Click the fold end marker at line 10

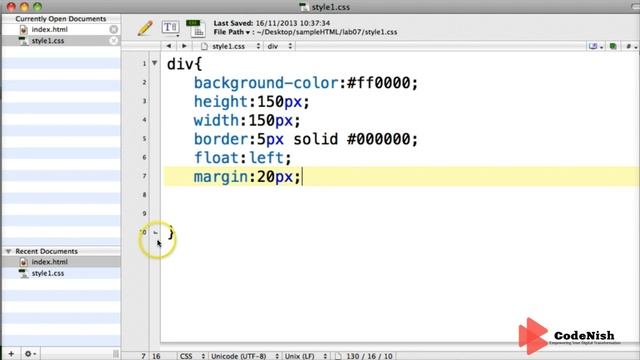(x=156, y=233)
